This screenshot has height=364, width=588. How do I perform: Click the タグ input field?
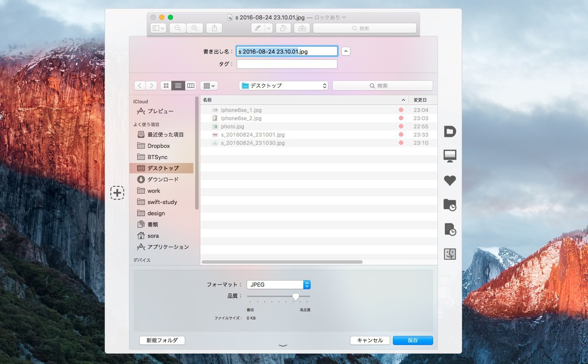[287, 64]
